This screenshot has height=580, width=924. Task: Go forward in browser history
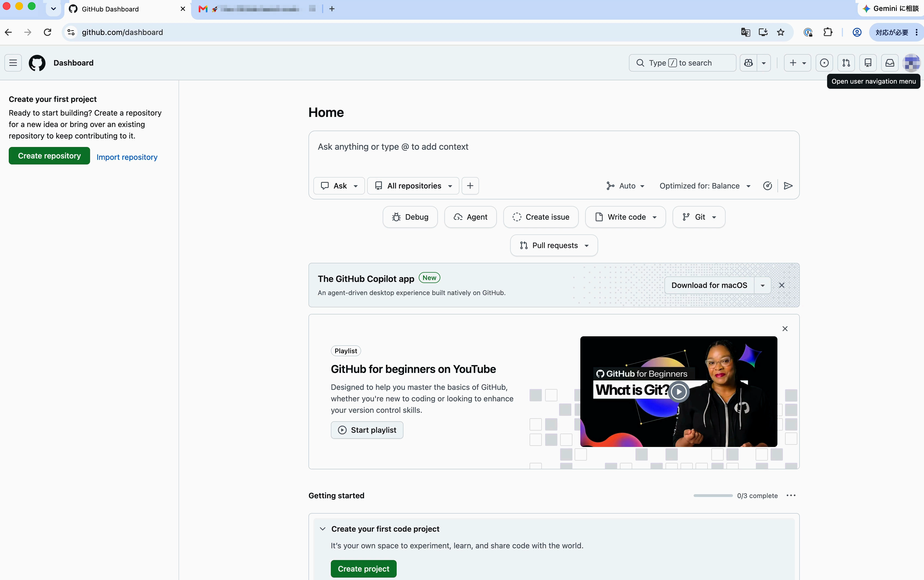pyautogui.click(x=28, y=32)
